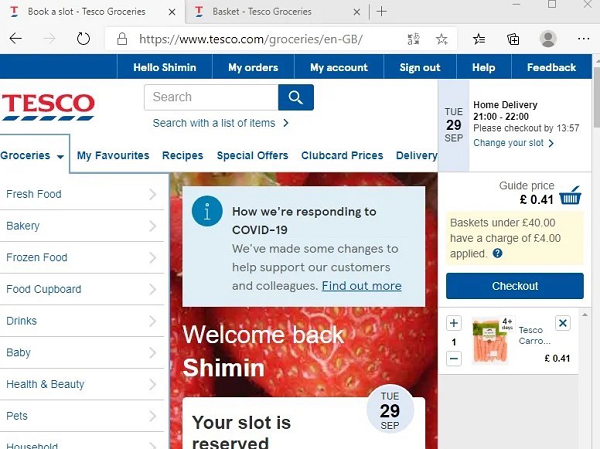Image resolution: width=600 pixels, height=449 pixels.
Task: Click the Tesco logo
Action: (48, 106)
